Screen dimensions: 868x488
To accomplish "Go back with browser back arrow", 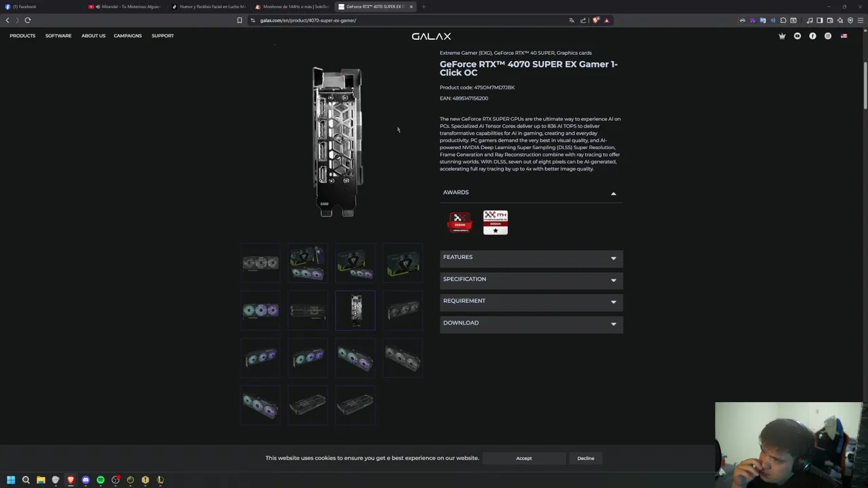I will pos(7,20).
